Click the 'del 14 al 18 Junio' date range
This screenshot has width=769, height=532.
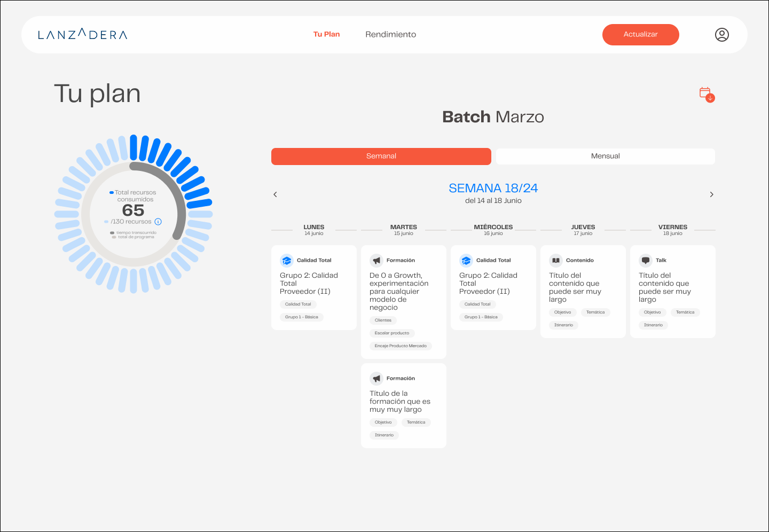point(493,201)
